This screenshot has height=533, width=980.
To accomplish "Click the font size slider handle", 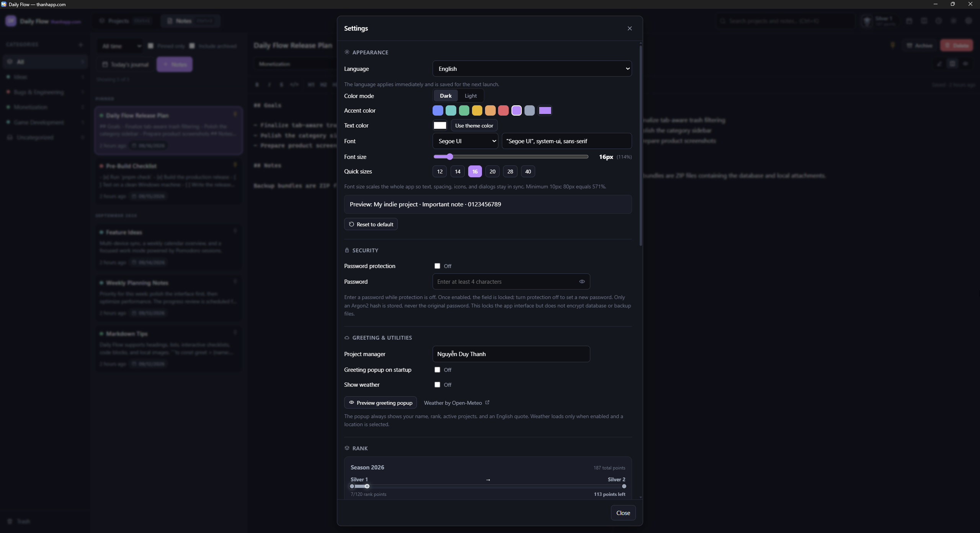I will pos(450,157).
